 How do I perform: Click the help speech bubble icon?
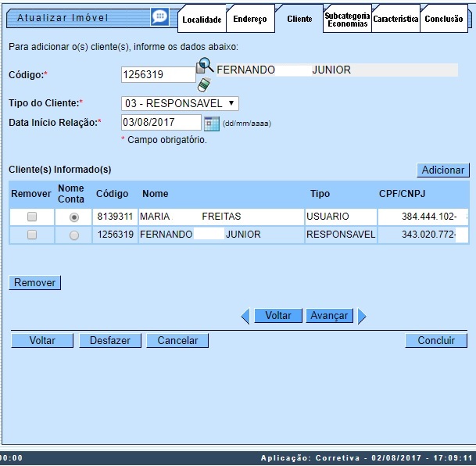pos(159,17)
